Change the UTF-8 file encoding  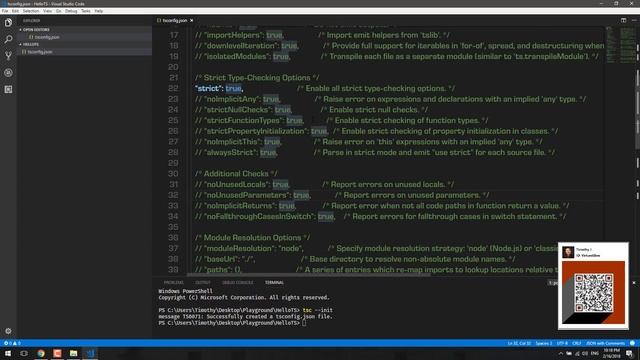(562, 343)
